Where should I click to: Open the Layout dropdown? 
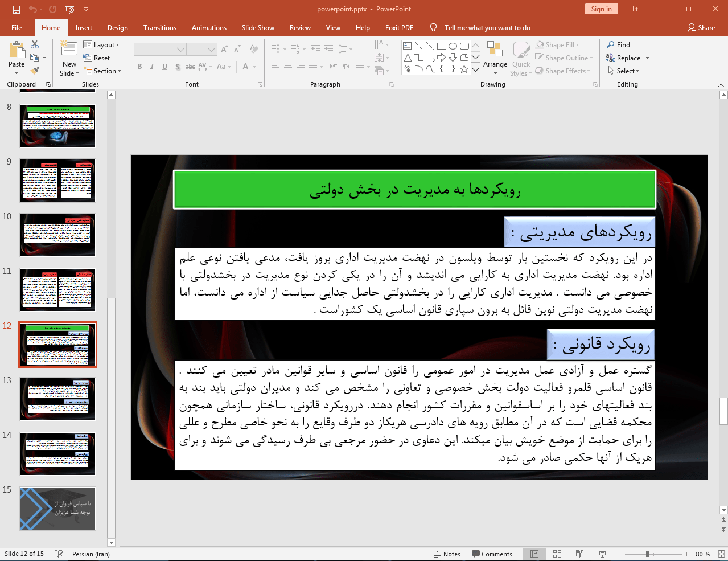tap(101, 45)
